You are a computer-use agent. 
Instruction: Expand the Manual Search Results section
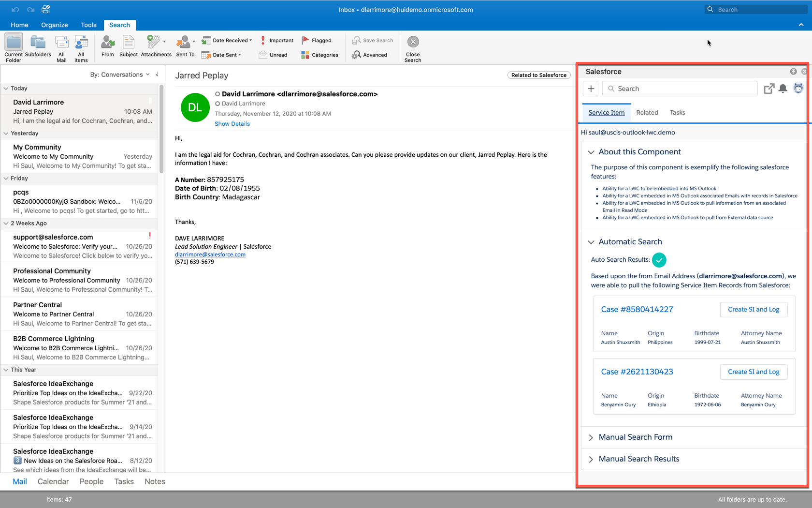591,459
